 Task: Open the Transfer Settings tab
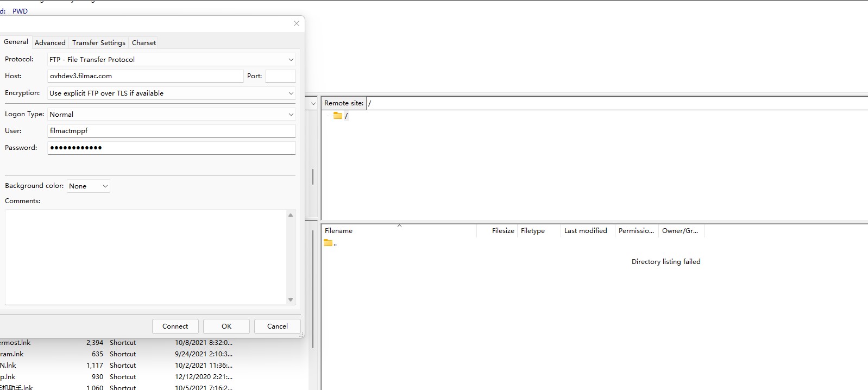pos(99,42)
